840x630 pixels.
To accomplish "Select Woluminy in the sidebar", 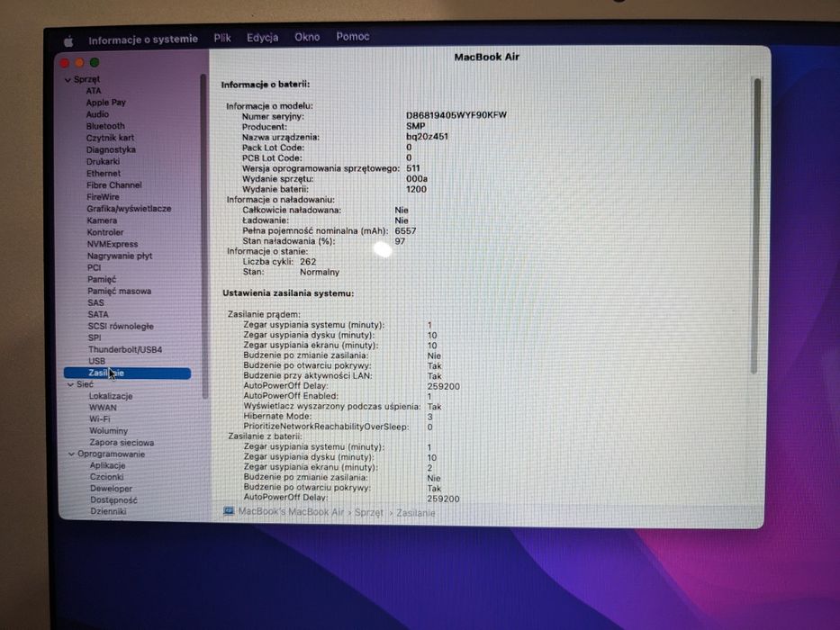I will click(108, 431).
